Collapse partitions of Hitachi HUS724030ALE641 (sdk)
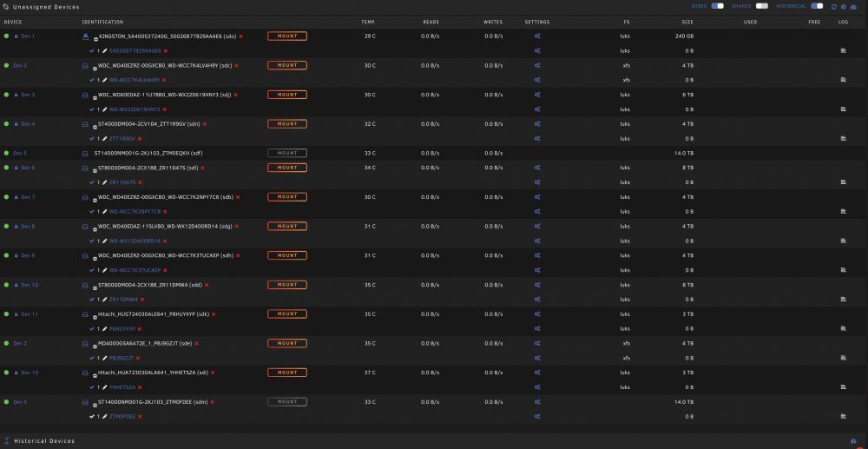The image size is (868, 449). tap(95, 318)
